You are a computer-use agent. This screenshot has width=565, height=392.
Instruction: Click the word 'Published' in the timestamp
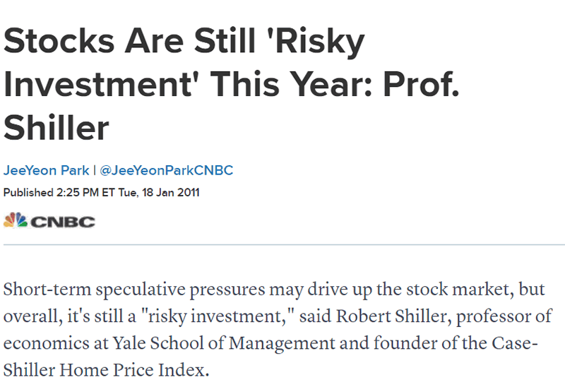coord(28,192)
